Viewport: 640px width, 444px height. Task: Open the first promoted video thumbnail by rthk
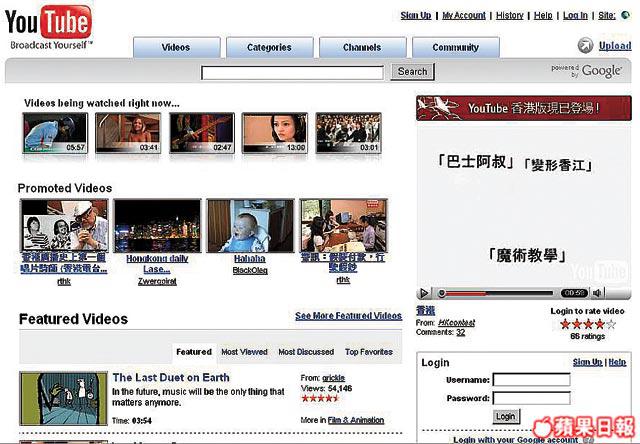coord(64,226)
